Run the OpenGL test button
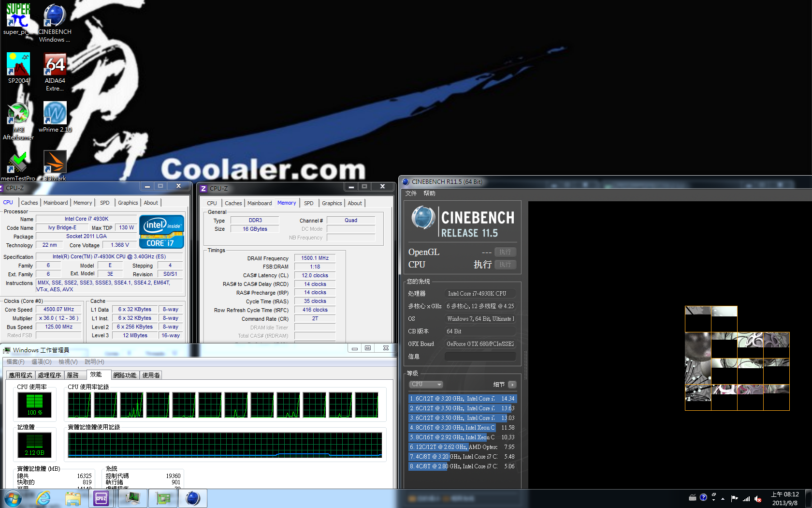The image size is (812, 508). [x=505, y=252]
